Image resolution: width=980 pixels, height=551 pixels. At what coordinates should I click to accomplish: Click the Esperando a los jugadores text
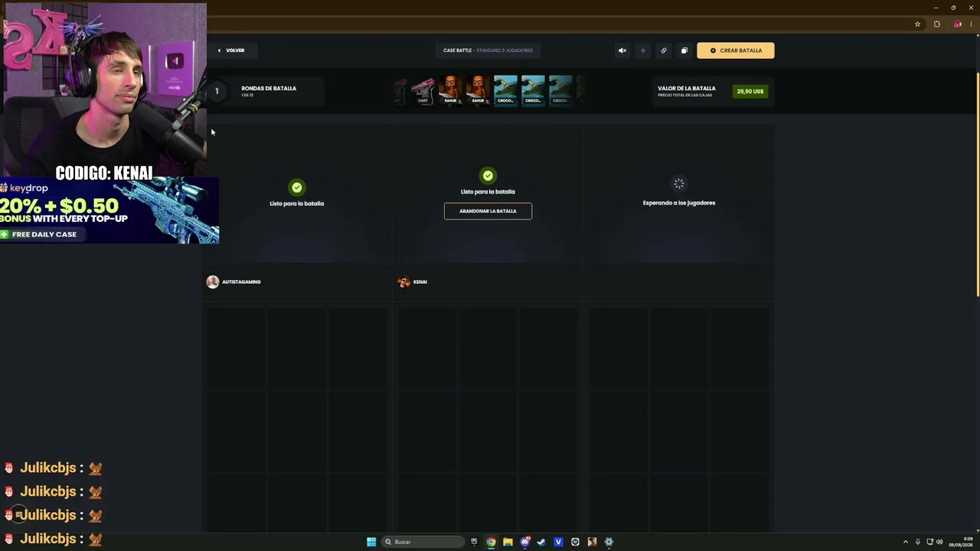click(x=679, y=203)
